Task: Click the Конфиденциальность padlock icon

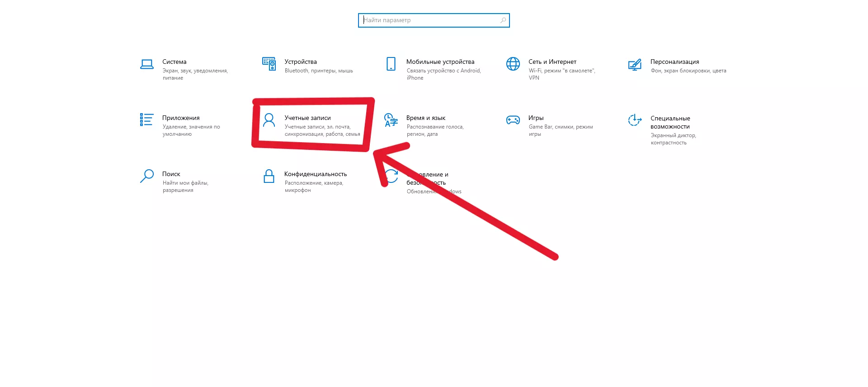Action: [x=269, y=176]
